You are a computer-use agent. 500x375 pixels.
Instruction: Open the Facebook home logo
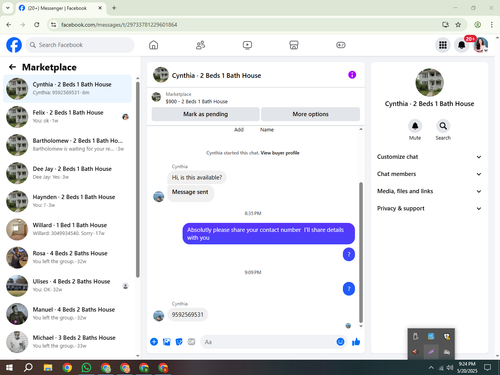(14, 45)
